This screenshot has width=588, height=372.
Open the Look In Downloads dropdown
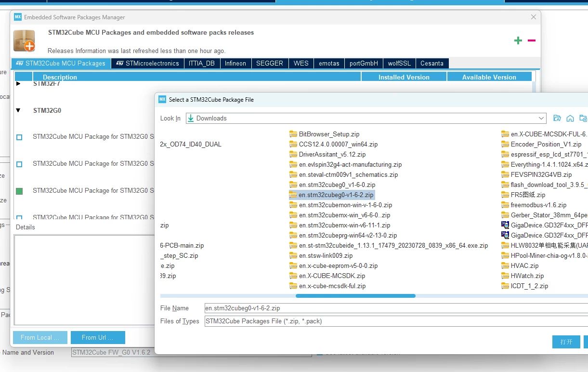541,118
